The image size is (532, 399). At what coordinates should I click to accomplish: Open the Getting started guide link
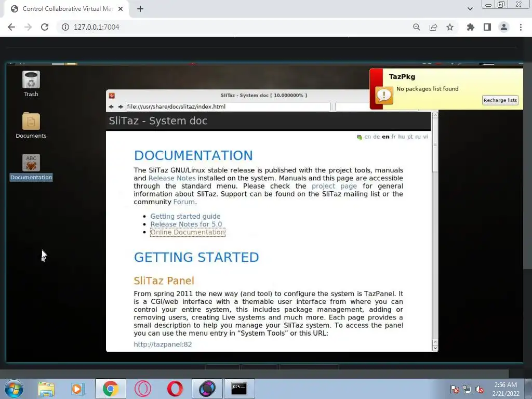tap(185, 216)
